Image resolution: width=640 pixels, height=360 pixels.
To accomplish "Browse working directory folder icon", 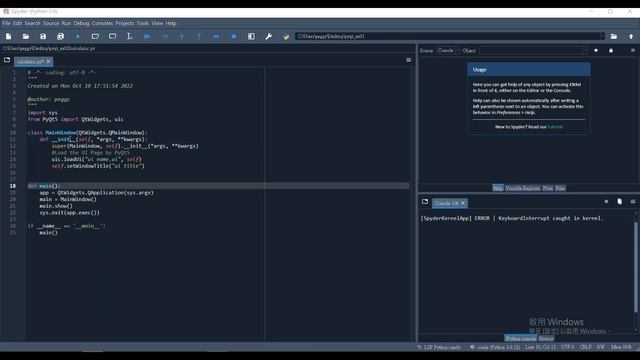I will (x=613, y=36).
